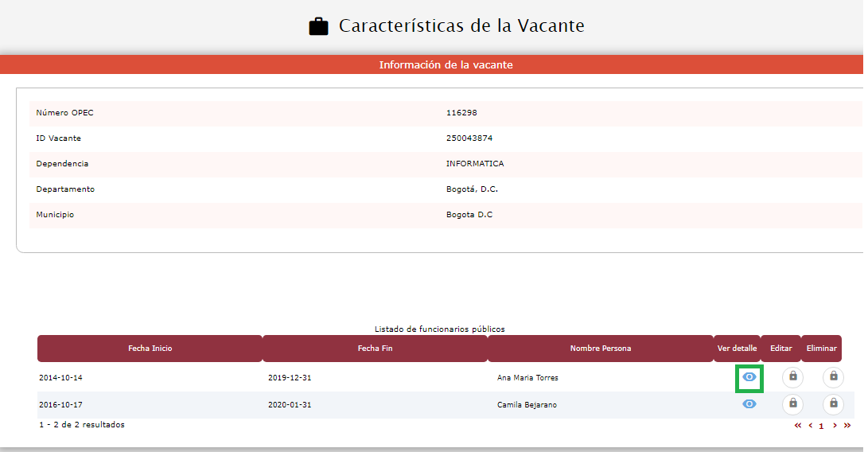
Task: Click the ID Vacante value 250043874
Action: tap(469, 138)
